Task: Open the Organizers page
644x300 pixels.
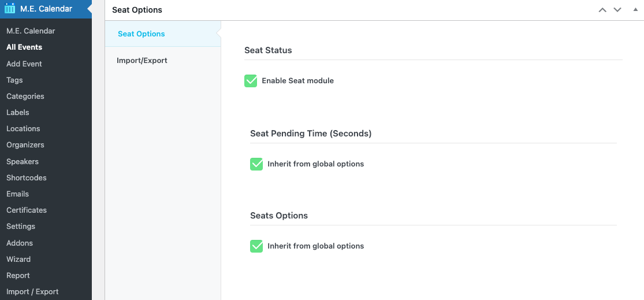Action: (25, 145)
